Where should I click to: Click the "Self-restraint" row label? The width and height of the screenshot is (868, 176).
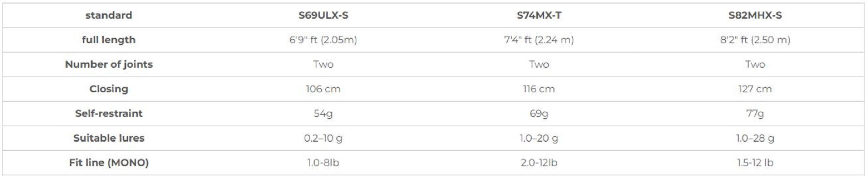click(108, 113)
